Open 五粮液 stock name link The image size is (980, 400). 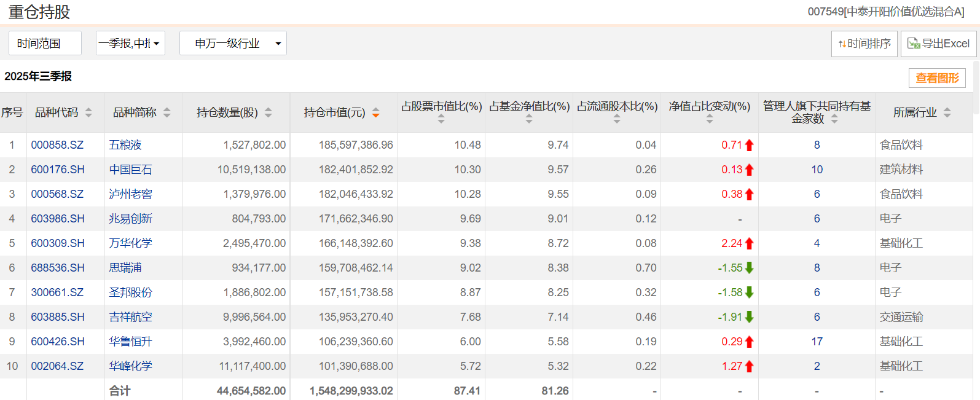tap(125, 145)
